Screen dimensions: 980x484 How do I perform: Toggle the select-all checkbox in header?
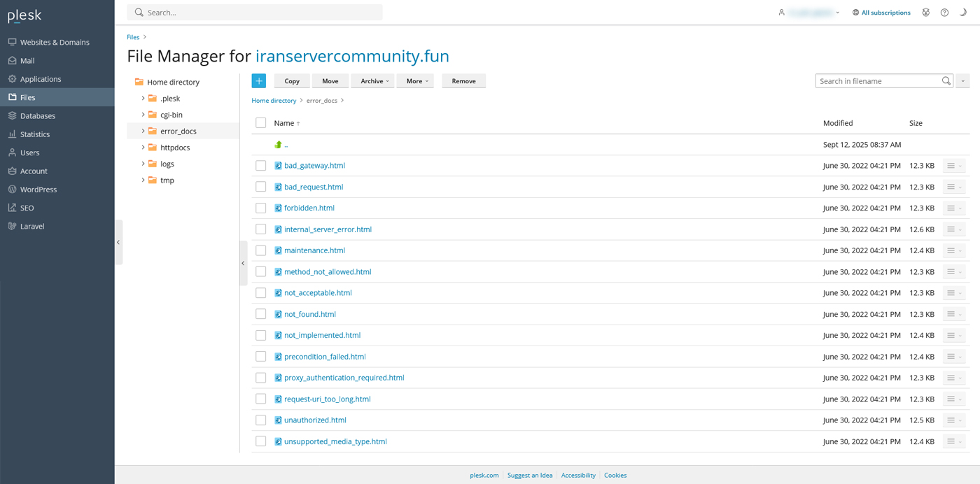[261, 123]
